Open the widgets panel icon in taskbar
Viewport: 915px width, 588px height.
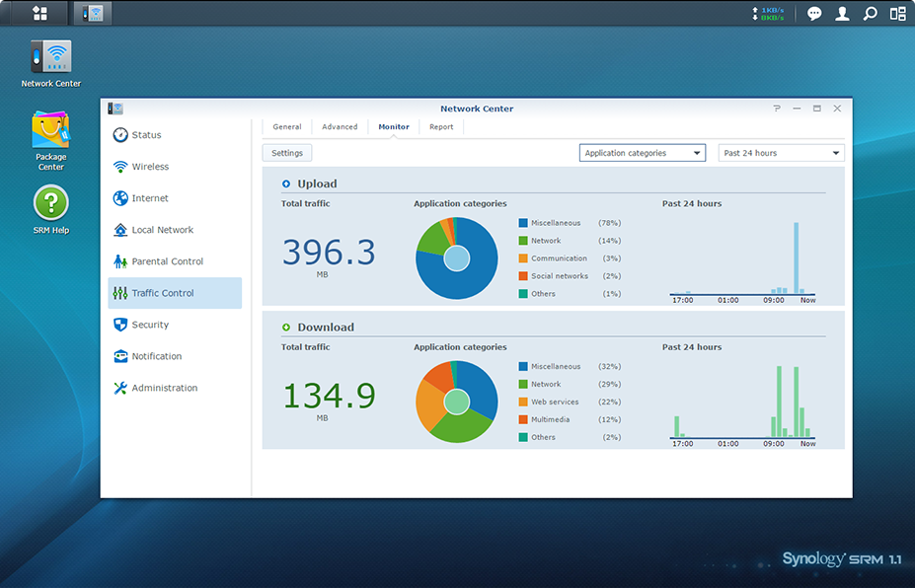tap(897, 14)
